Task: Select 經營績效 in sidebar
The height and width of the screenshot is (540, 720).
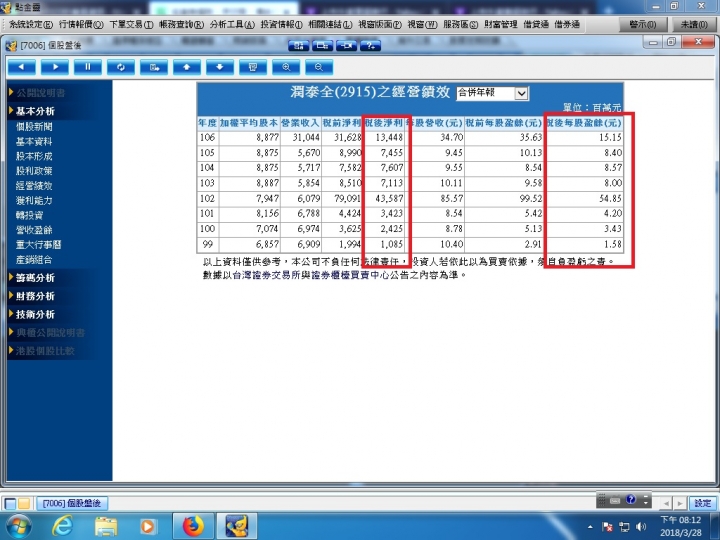Action: click(x=34, y=186)
